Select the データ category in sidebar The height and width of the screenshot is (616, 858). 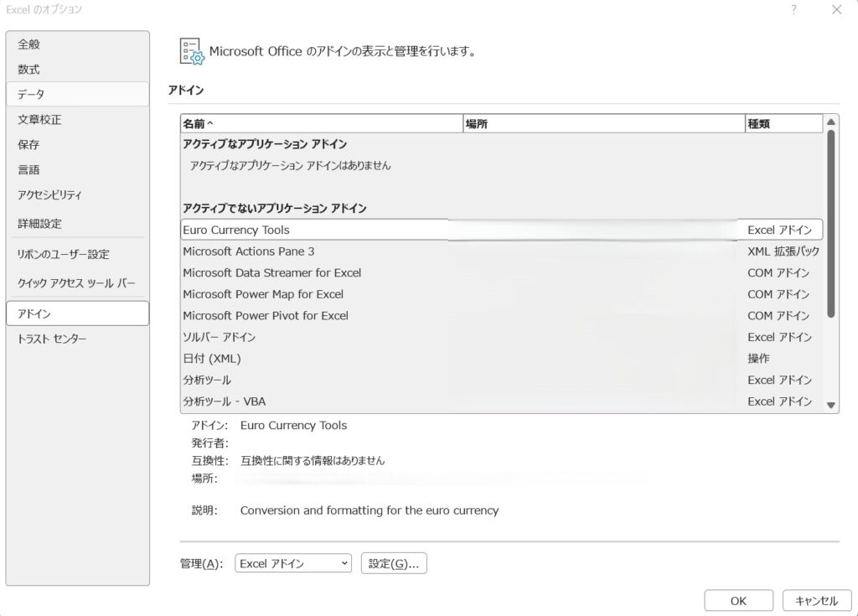32,95
